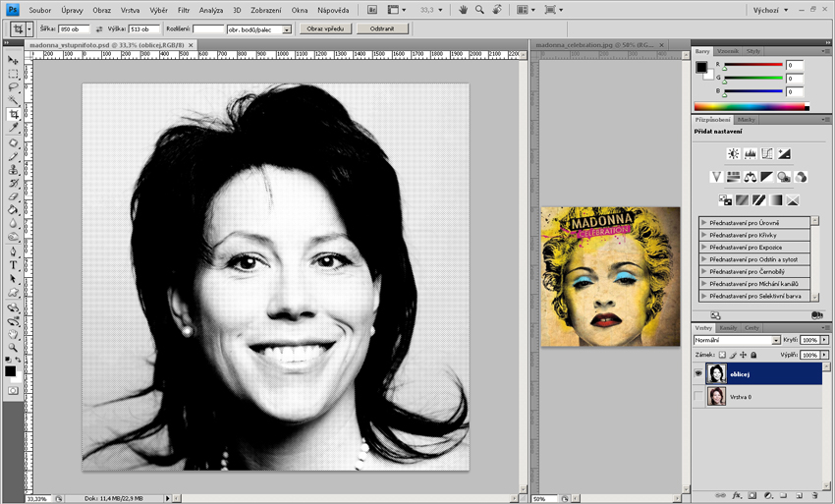Open layer style fx menu
The image size is (835, 504).
click(737, 495)
